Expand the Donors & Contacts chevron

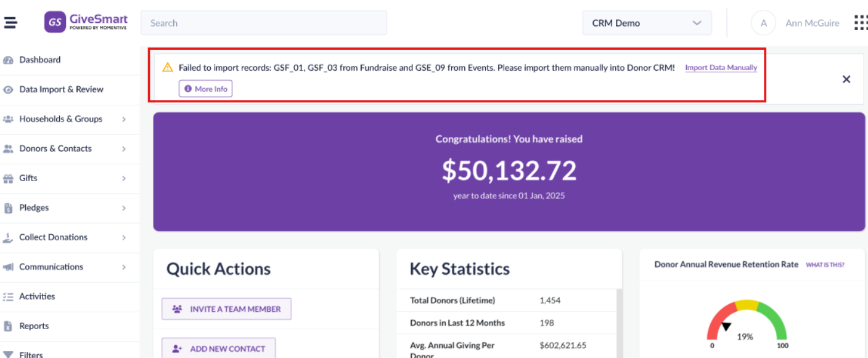(124, 148)
